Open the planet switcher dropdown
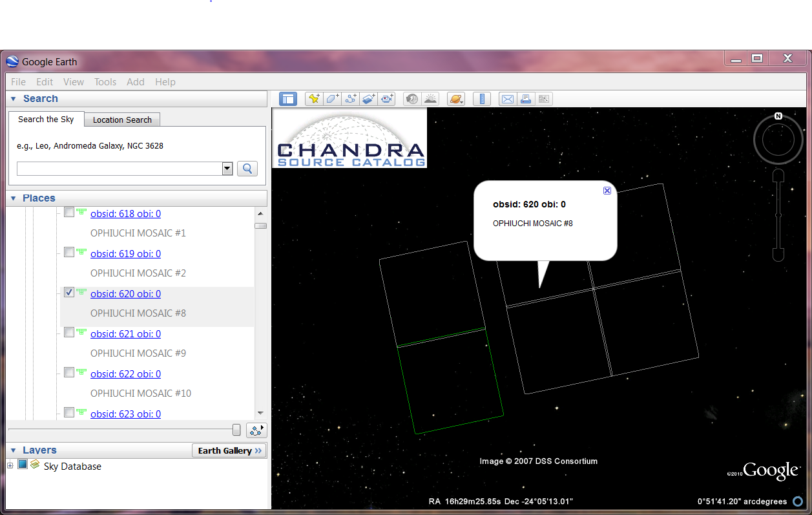 click(456, 99)
